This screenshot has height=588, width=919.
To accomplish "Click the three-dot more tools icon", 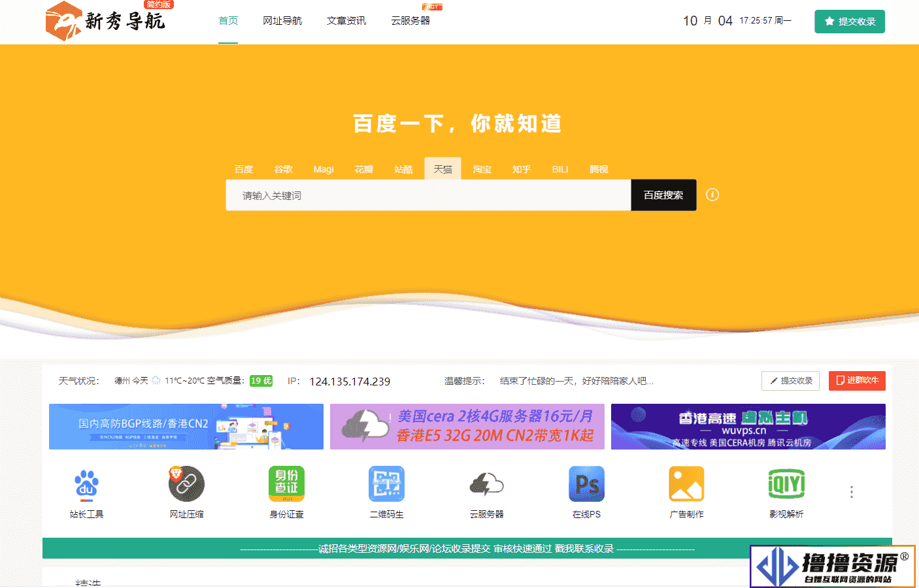I will 851,492.
